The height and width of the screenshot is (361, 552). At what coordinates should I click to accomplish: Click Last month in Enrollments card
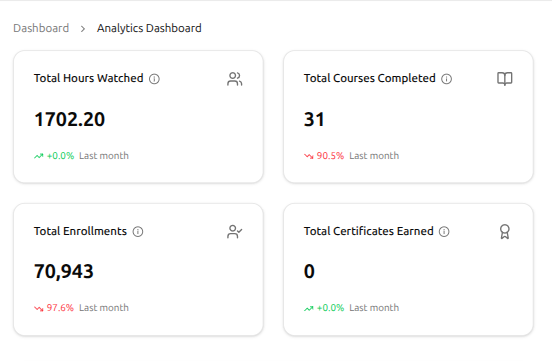coord(104,308)
